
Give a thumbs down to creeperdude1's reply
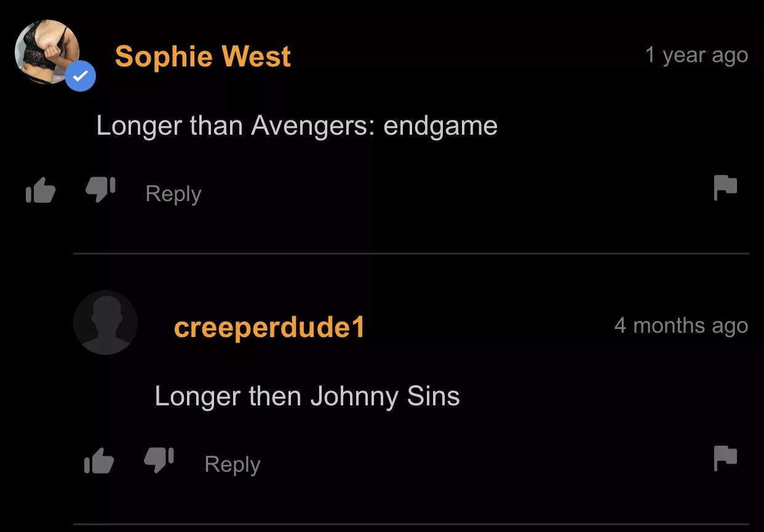pyautogui.click(x=159, y=460)
